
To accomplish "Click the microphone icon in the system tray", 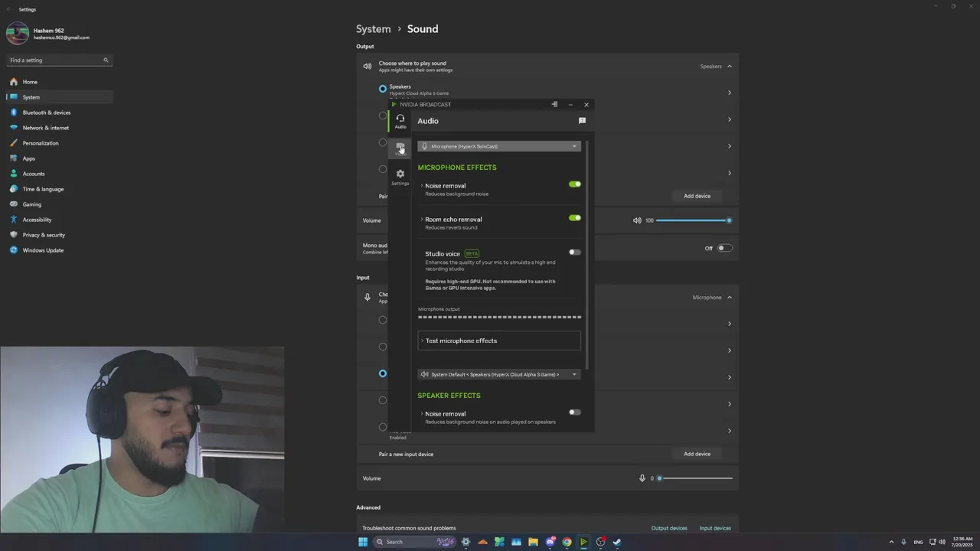I will [904, 542].
